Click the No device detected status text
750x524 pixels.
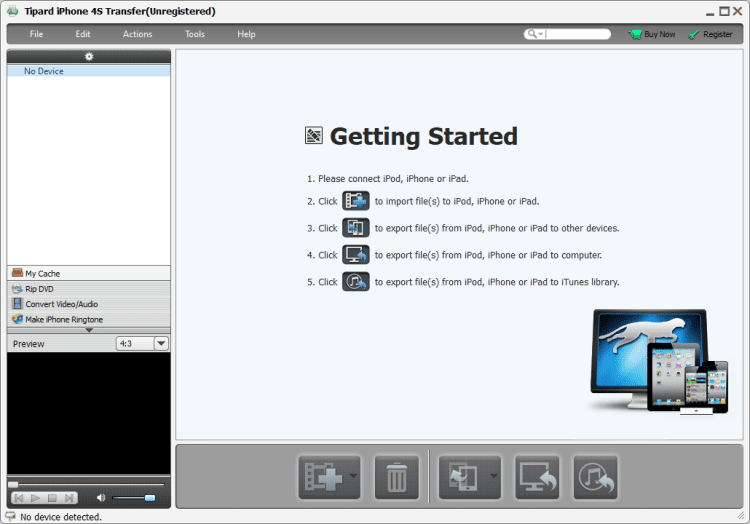[61, 517]
